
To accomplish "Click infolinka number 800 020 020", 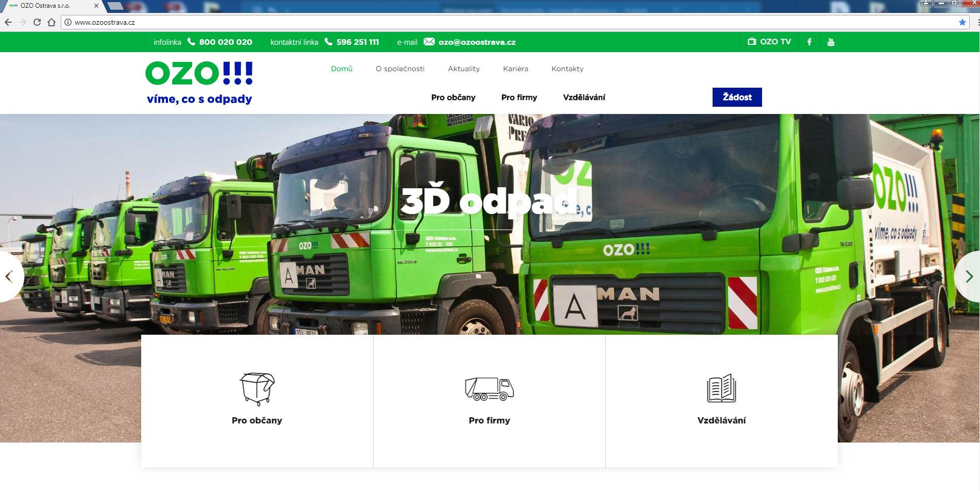I will [226, 42].
